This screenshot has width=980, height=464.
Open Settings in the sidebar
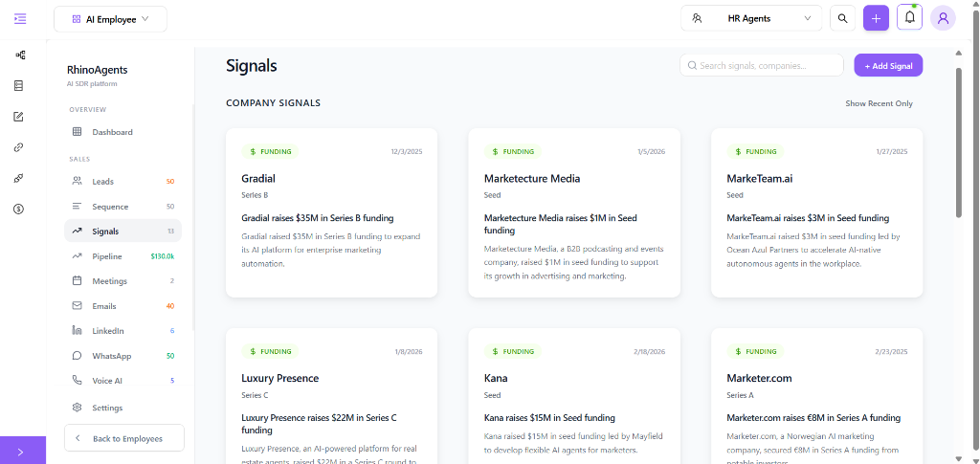[x=123, y=408]
